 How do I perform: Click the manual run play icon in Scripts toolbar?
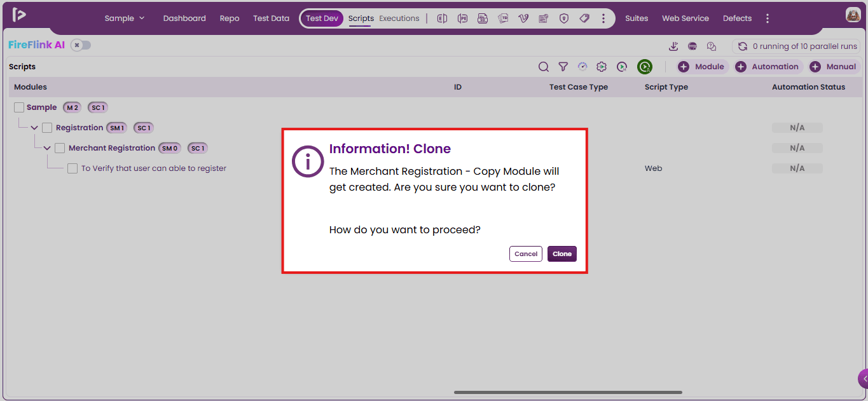[x=622, y=67]
